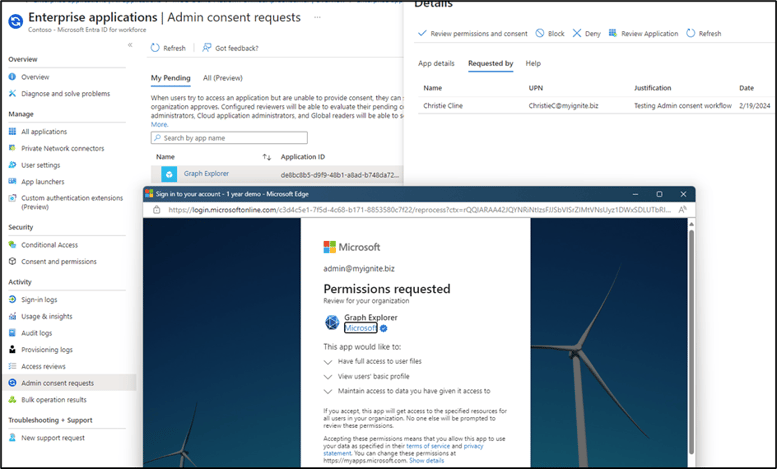
Task: Click Review Application in Details toolbar
Action: click(x=643, y=34)
